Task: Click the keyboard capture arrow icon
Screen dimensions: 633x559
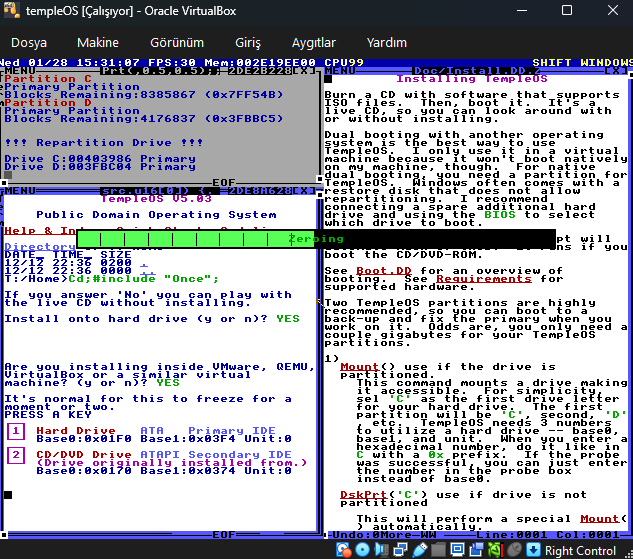Action: pos(533,550)
